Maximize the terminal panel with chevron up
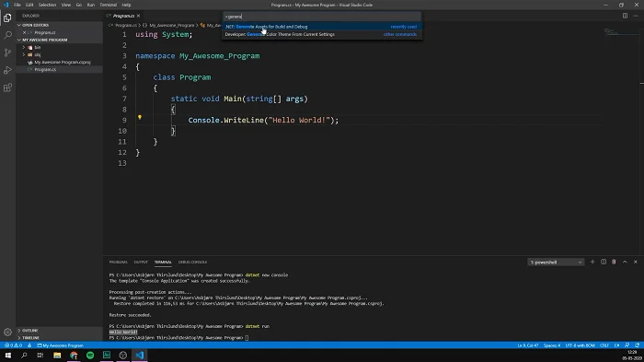644x362 pixels. tap(625, 262)
